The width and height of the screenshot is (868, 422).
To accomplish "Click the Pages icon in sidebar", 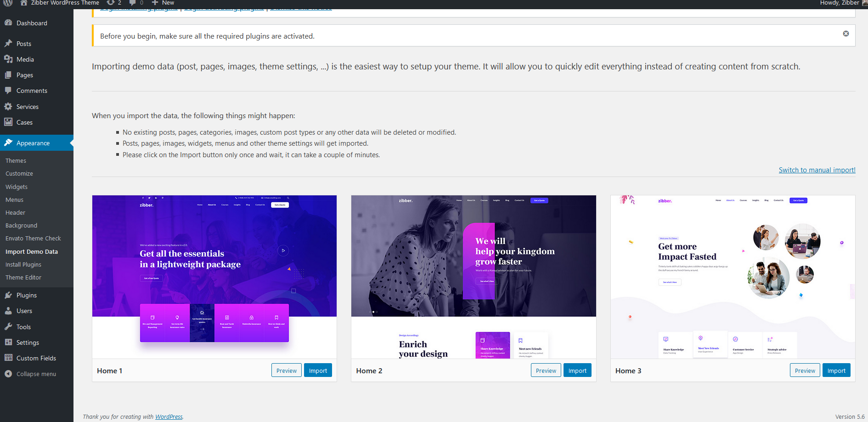I will pos(8,74).
